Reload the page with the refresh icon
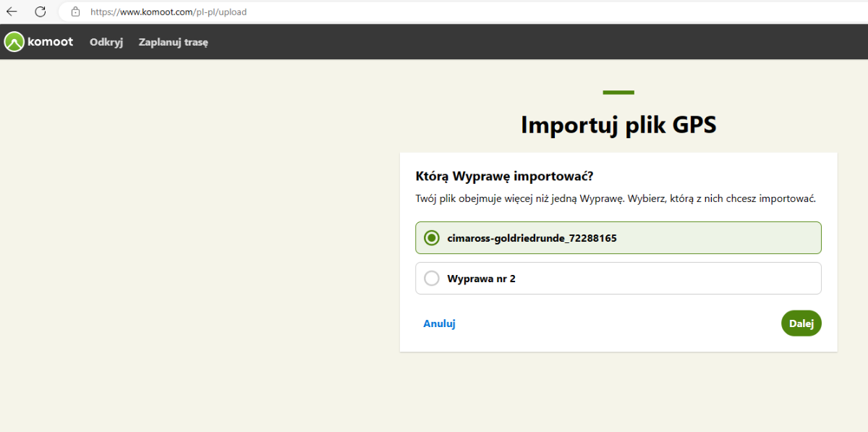868x432 pixels. click(41, 12)
